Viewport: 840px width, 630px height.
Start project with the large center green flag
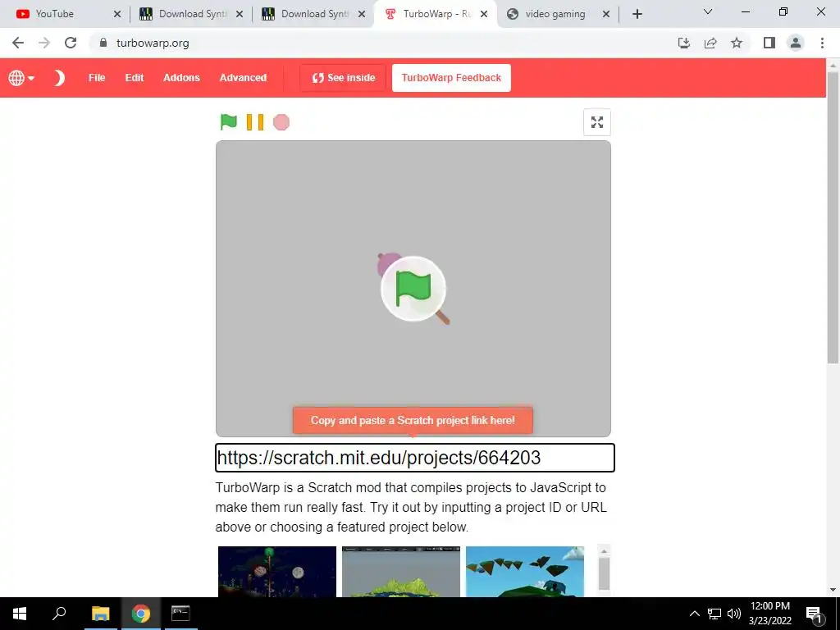click(x=413, y=289)
